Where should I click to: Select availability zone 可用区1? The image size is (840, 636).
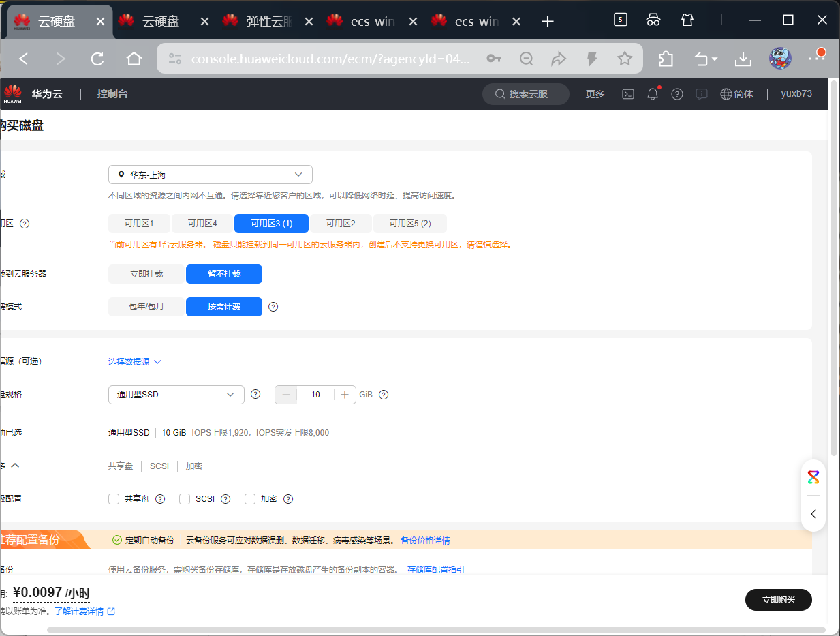point(139,224)
